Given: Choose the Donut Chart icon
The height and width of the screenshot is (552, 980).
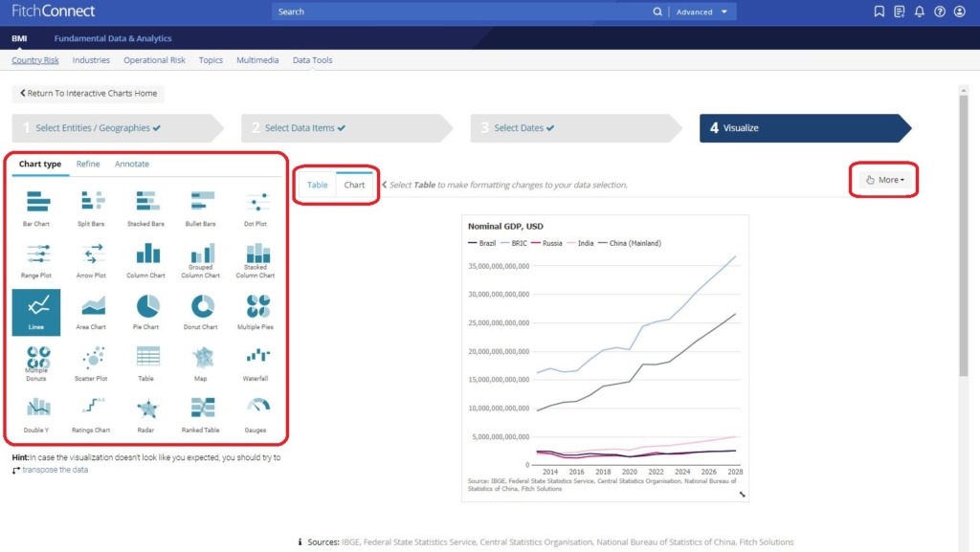Looking at the screenshot, I should [x=202, y=307].
